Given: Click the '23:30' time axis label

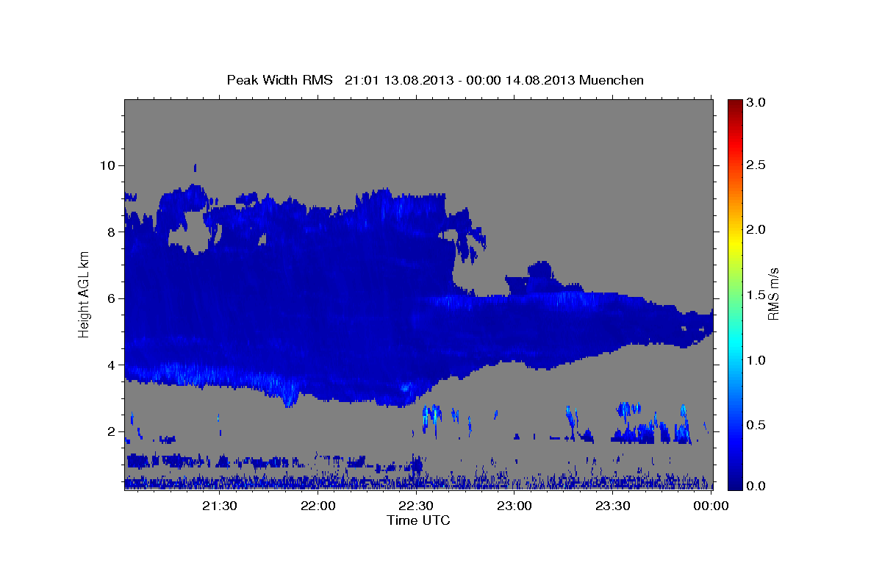Looking at the screenshot, I should [612, 506].
